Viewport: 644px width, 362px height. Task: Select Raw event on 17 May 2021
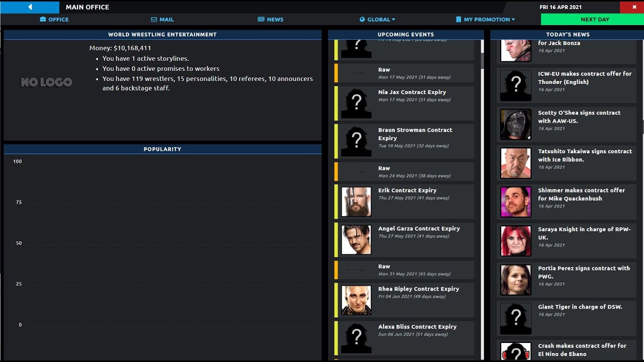(x=404, y=73)
